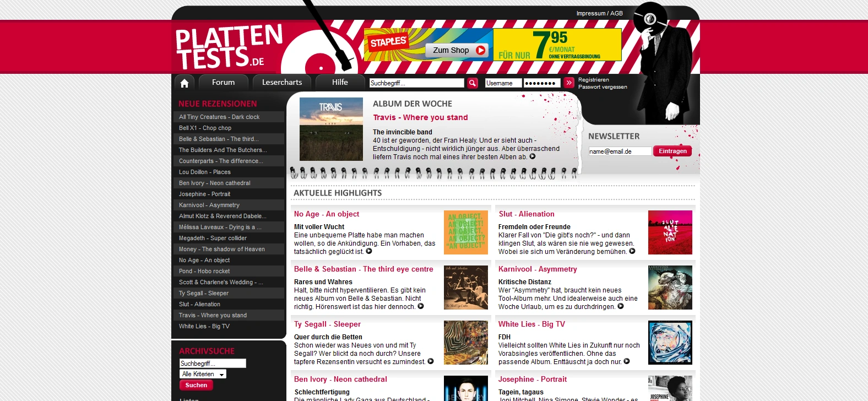Open 'Karnivool - Asymmetry' highlight title

(538, 269)
